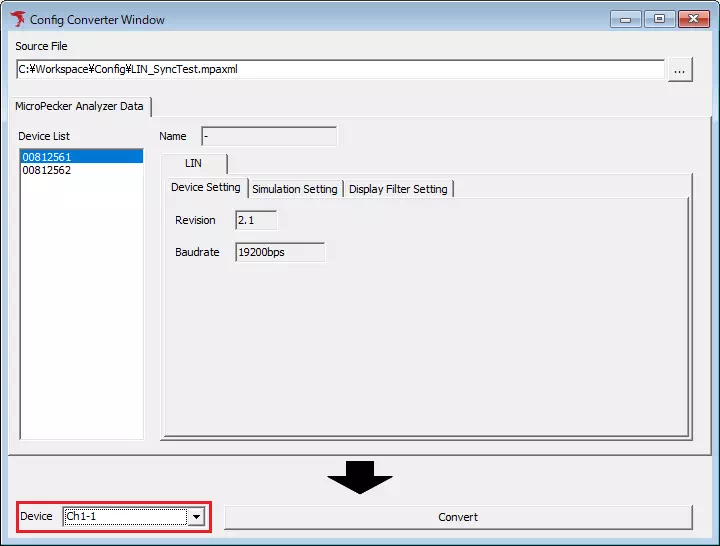This screenshot has height=546, width=720.
Task: Open the source file browse button
Action: pyautogui.click(x=680, y=70)
